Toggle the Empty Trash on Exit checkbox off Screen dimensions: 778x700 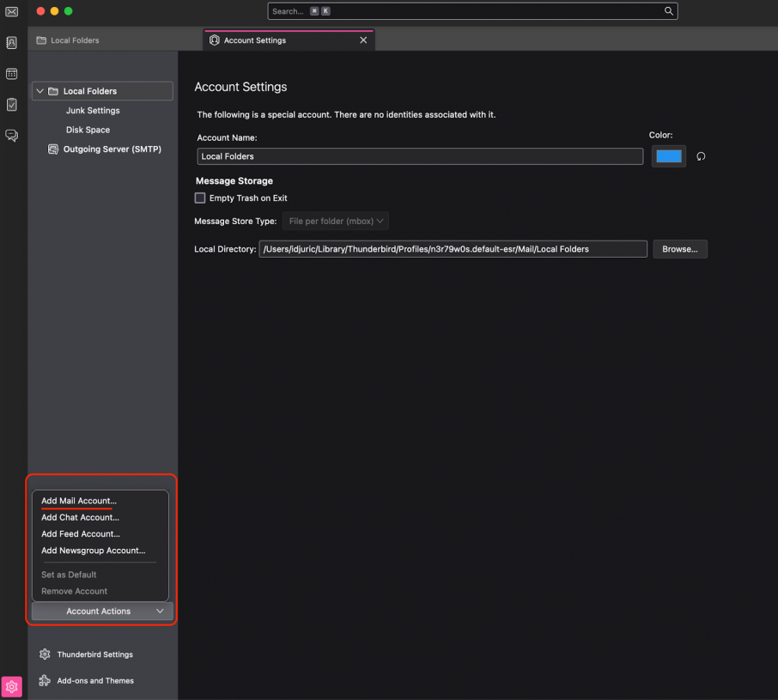pos(199,198)
